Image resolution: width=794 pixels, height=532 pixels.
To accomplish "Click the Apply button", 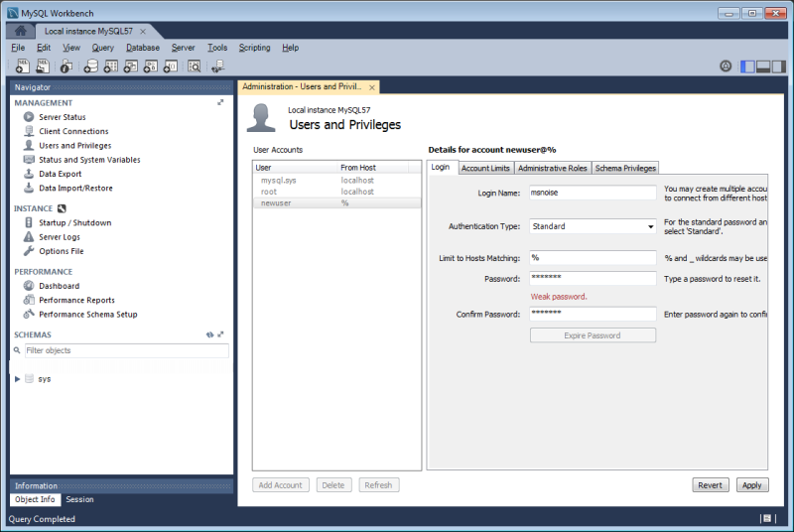I will click(x=752, y=485).
